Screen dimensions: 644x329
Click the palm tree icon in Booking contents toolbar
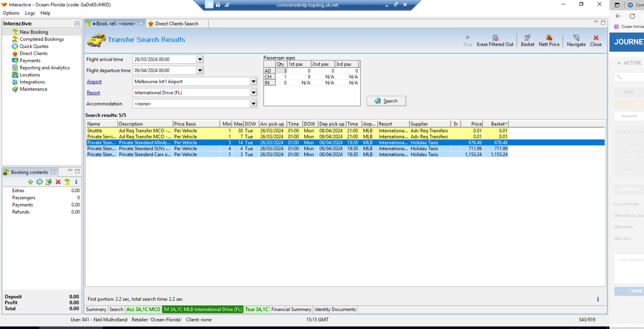[x=67, y=182]
